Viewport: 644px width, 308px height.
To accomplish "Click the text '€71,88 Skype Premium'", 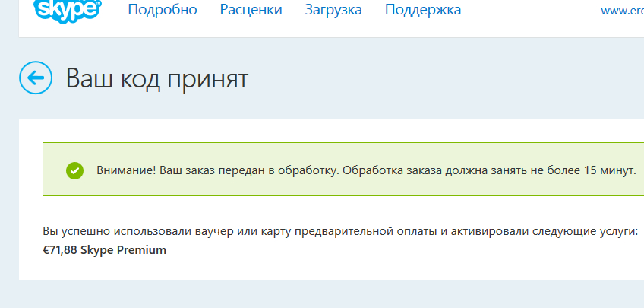I will click(x=104, y=250).
